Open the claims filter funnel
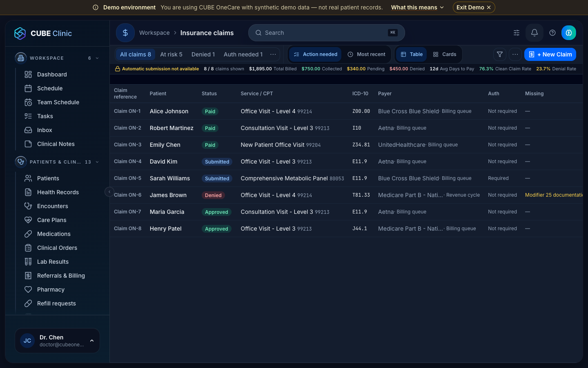Viewport: 588px width, 368px height. (x=500, y=54)
